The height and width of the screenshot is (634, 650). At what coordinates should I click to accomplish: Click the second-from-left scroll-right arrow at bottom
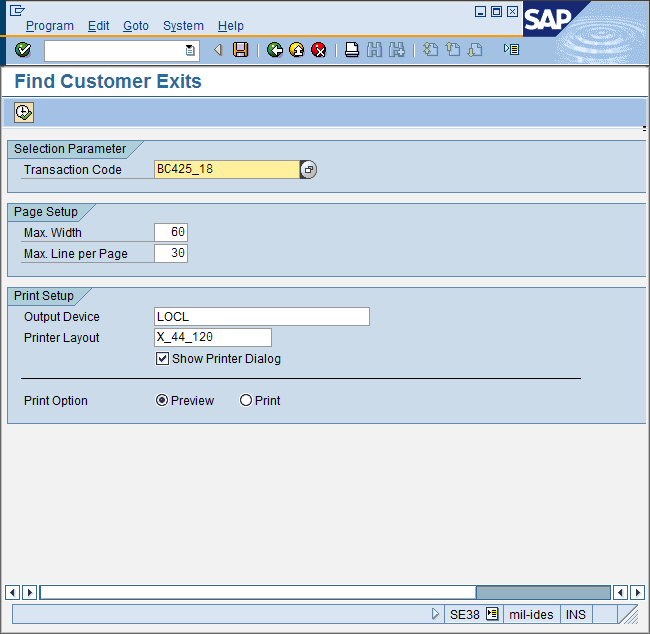(x=29, y=593)
